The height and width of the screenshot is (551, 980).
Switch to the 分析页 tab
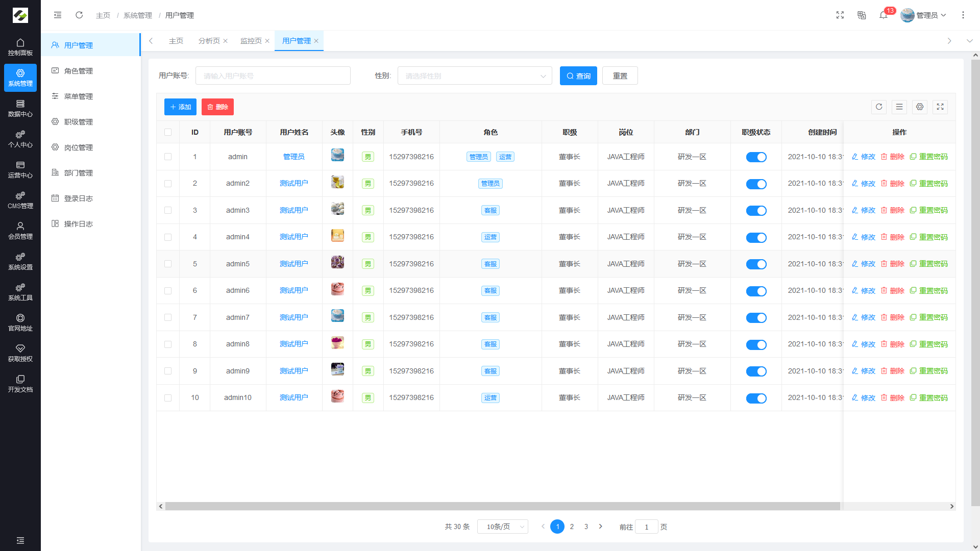[209, 41]
